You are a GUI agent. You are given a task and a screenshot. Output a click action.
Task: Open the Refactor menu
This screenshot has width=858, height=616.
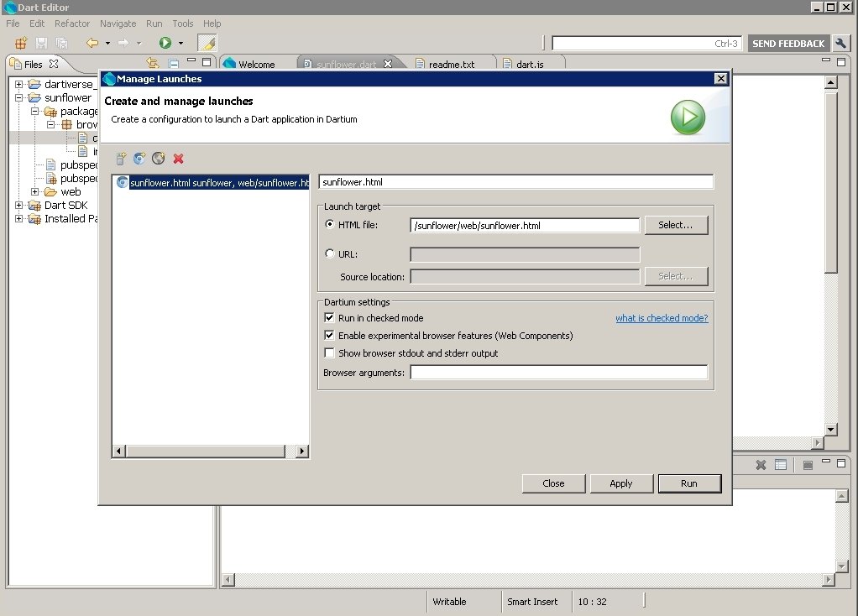tap(71, 23)
